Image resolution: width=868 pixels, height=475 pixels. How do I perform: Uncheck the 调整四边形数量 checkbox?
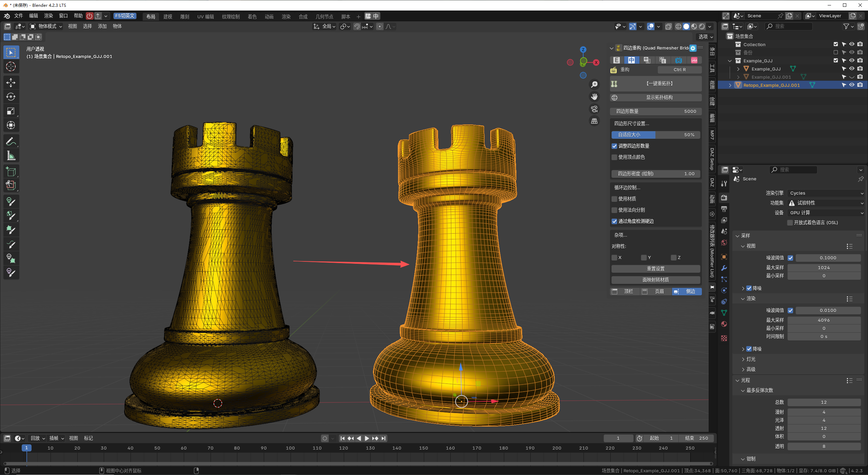coord(614,146)
